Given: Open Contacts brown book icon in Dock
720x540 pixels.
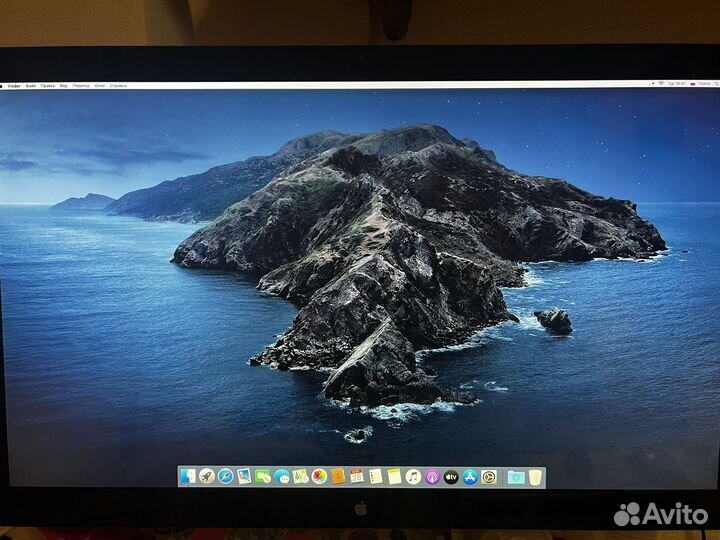Looking at the screenshot, I should point(338,477).
